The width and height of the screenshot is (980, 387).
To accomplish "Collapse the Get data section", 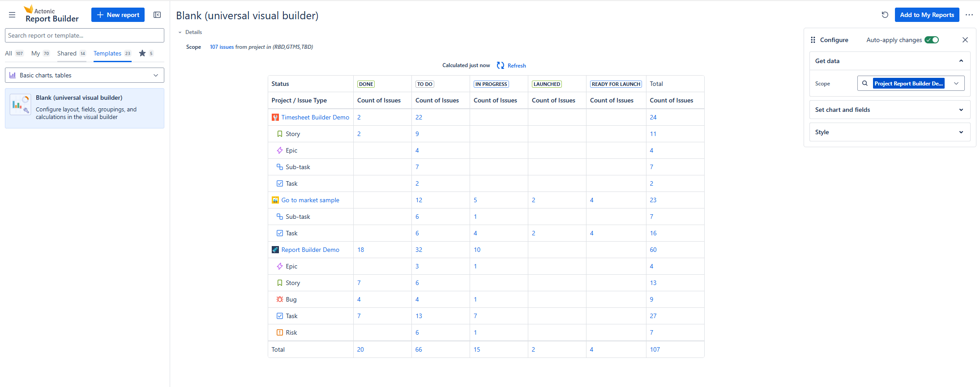I will pos(961,61).
